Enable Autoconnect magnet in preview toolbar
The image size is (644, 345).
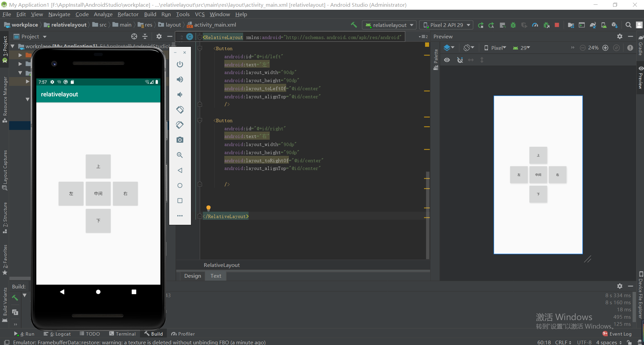click(460, 60)
